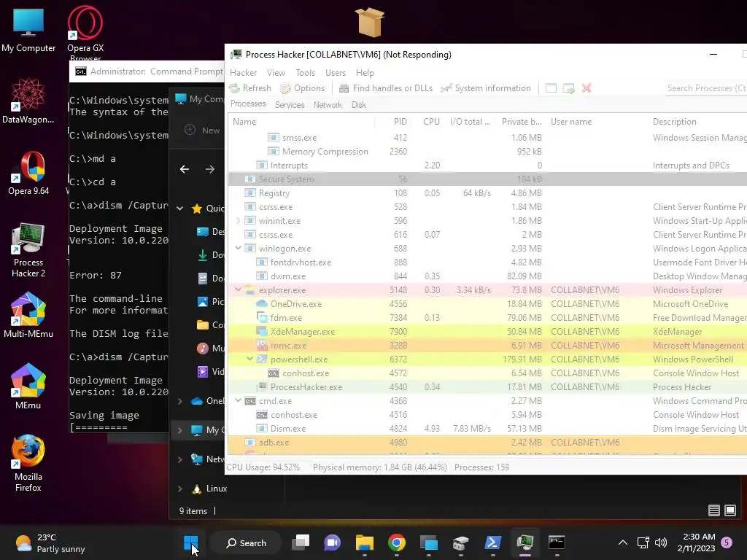Open the My Computer desktop icon
The height and width of the screenshot is (560, 747).
28,29
